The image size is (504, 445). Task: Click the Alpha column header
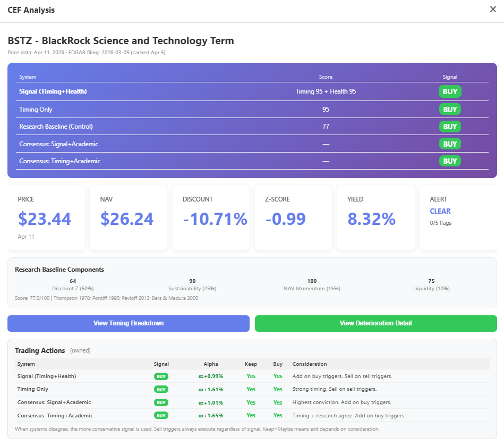click(x=210, y=364)
